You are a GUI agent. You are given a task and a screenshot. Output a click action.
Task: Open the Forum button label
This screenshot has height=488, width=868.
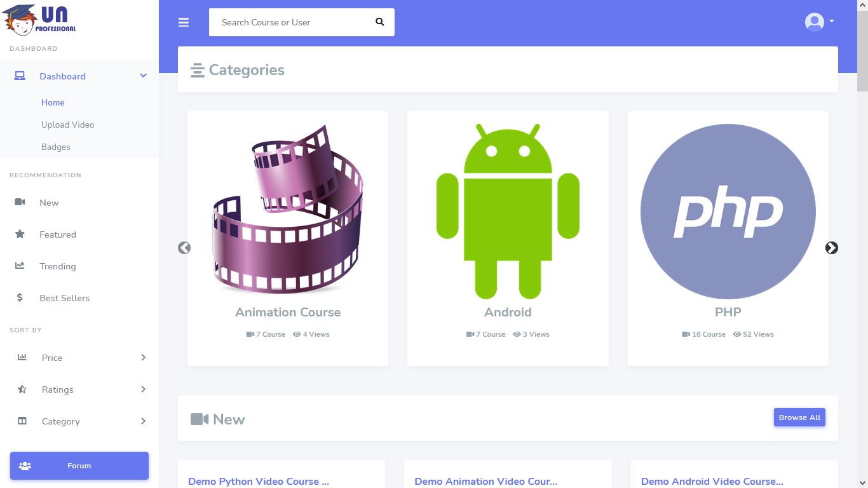pos(79,466)
